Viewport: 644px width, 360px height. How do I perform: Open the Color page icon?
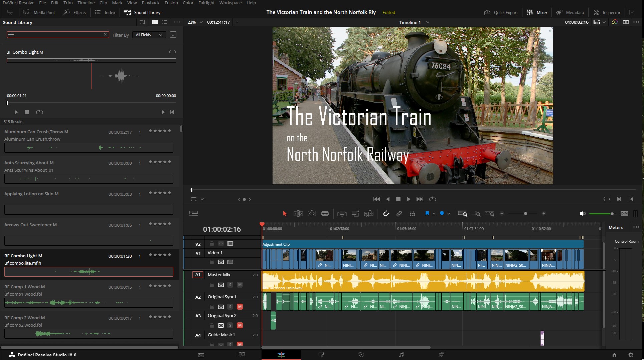point(361,355)
